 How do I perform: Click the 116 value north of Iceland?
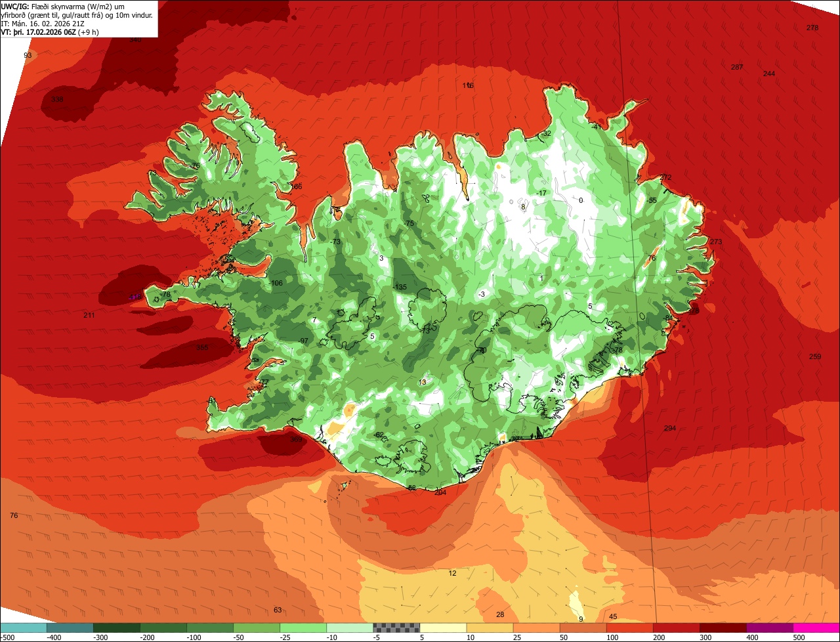tap(468, 85)
